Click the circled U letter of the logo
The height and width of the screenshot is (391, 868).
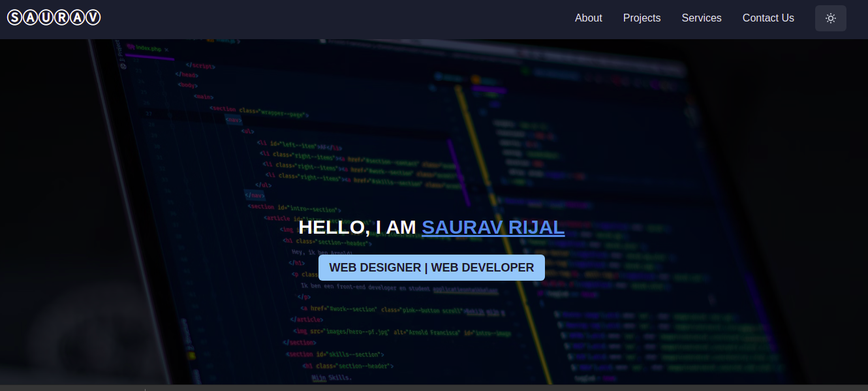(46, 17)
